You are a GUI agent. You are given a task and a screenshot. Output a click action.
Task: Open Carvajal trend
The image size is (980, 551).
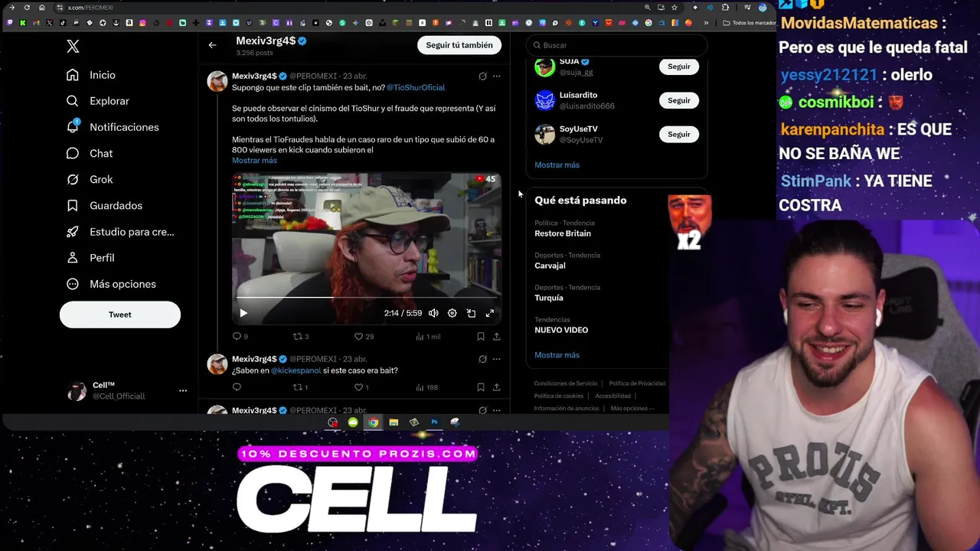pyautogui.click(x=550, y=266)
